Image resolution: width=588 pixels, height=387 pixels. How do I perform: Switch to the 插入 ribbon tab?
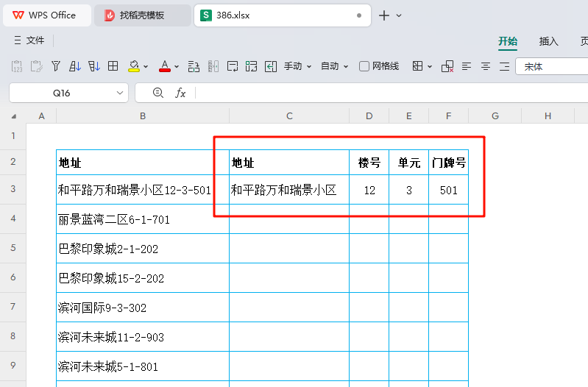coord(548,41)
